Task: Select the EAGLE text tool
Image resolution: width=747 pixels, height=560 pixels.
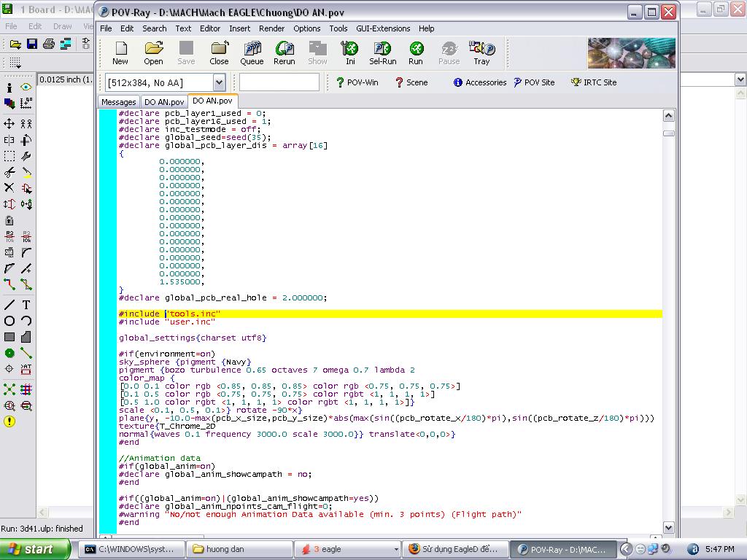Action: 26,305
